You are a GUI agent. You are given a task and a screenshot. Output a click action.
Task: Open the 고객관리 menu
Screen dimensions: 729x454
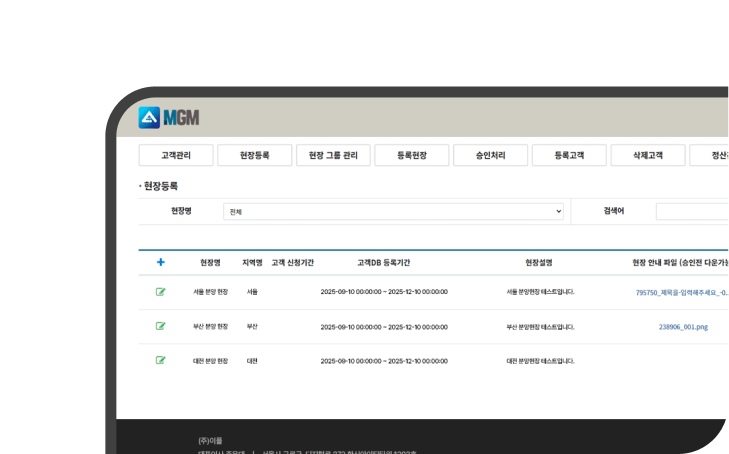pyautogui.click(x=176, y=156)
